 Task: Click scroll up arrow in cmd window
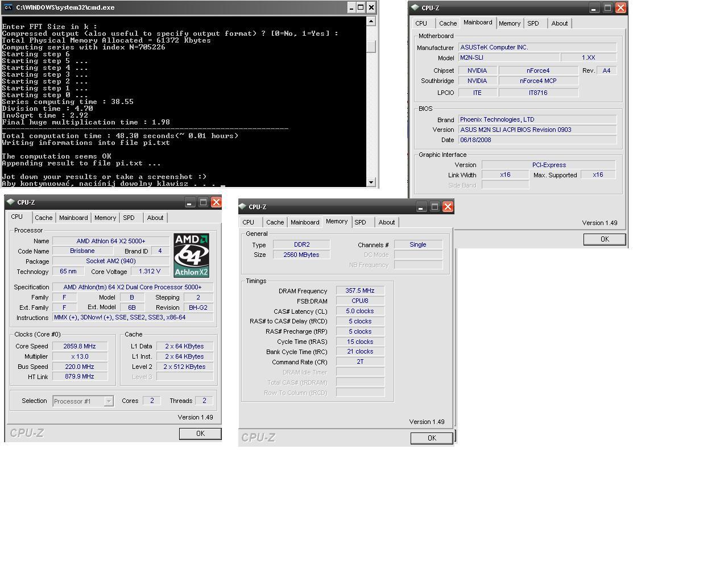(371, 21)
